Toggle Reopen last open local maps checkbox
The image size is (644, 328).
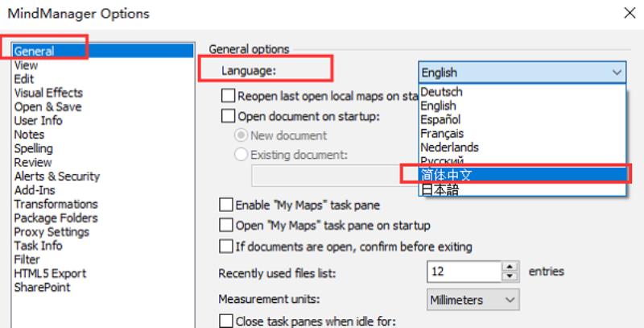(228, 96)
